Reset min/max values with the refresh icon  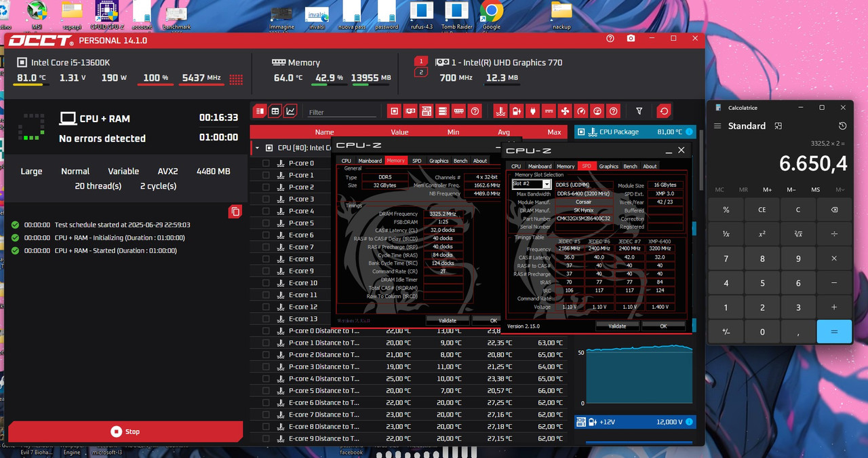664,111
